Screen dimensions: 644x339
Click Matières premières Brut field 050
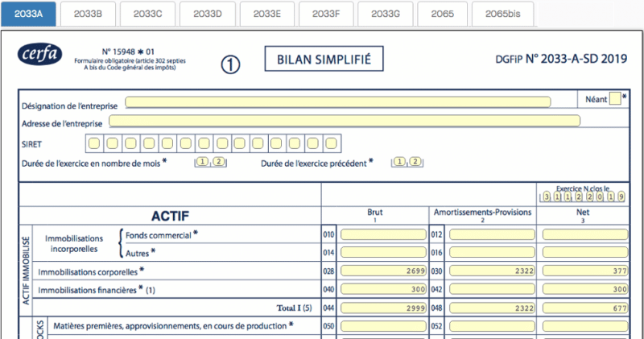383,326
